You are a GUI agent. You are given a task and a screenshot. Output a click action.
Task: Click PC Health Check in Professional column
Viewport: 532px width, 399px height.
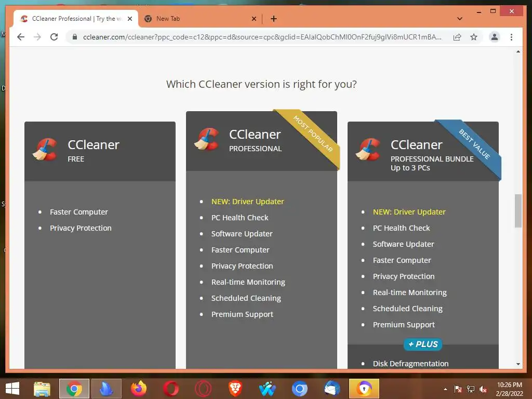pyautogui.click(x=240, y=218)
